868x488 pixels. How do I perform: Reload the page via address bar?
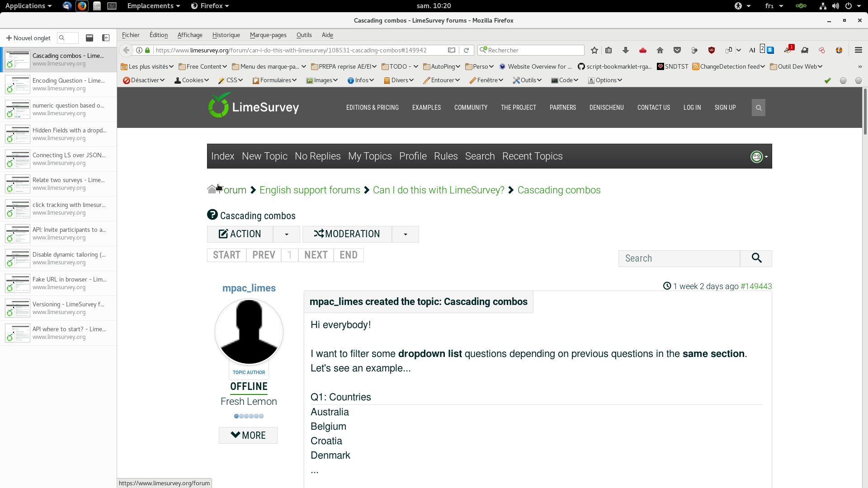pos(467,50)
